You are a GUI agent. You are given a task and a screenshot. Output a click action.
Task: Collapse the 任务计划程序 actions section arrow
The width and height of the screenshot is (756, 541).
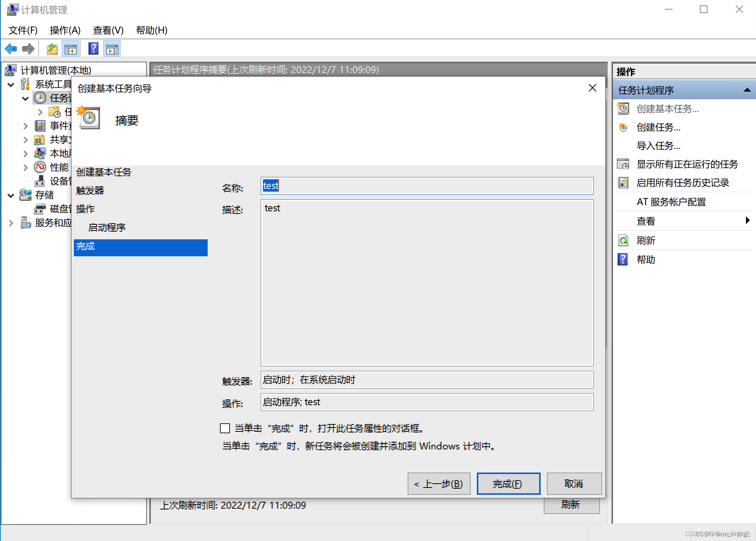pyautogui.click(x=747, y=90)
